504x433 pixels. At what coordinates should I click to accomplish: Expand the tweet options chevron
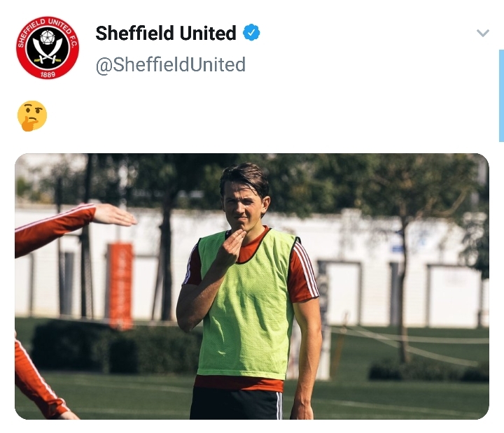click(482, 33)
